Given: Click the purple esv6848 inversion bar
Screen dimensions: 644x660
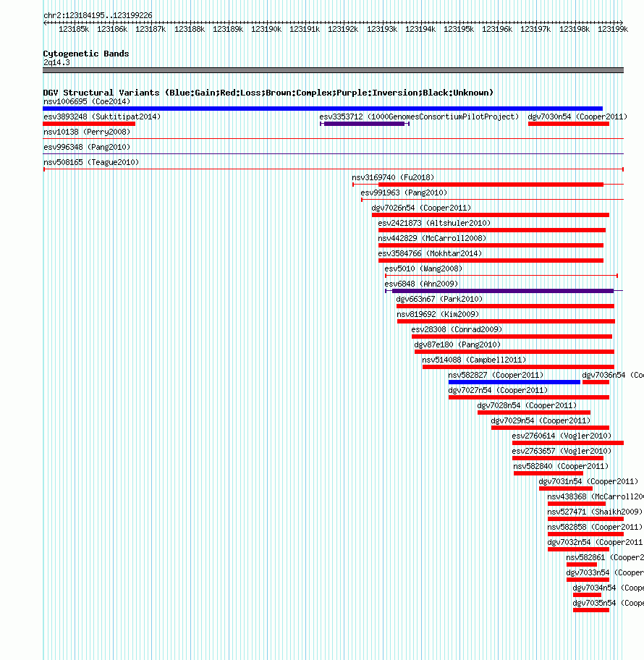Looking at the screenshot, I should click(x=503, y=291).
